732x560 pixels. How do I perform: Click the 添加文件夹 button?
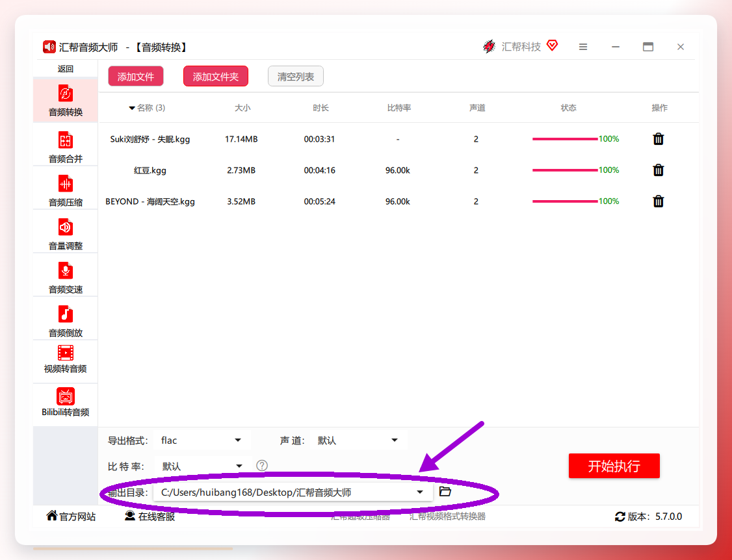coord(216,77)
